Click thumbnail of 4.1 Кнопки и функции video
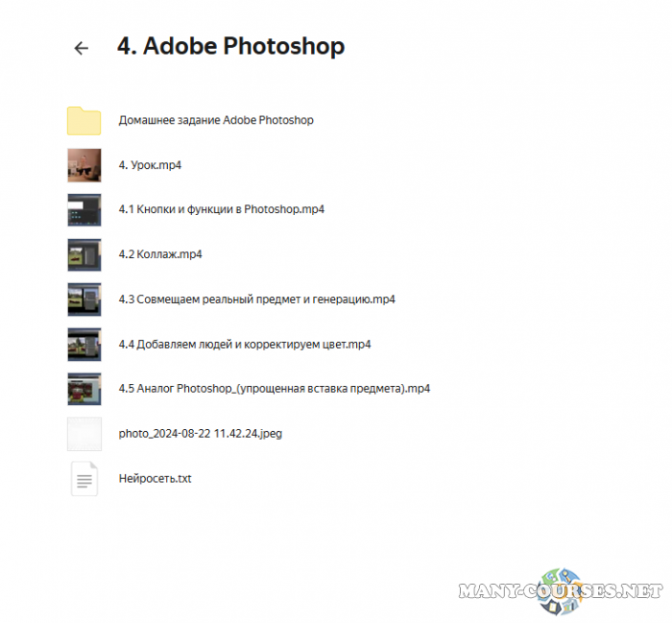This screenshot has width=672, height=623. pyautogui.click(x=84, y=210)
